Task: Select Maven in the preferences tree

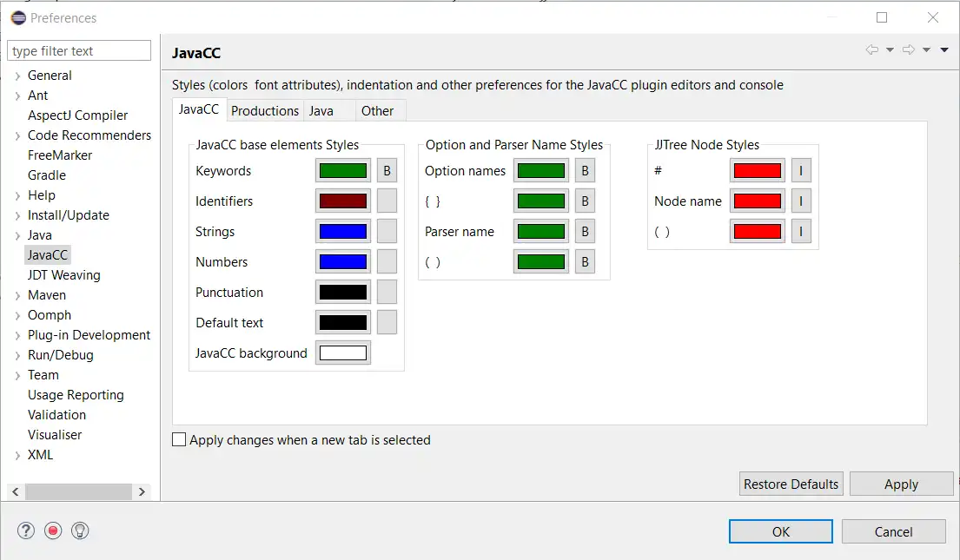Action: (47, 295)
